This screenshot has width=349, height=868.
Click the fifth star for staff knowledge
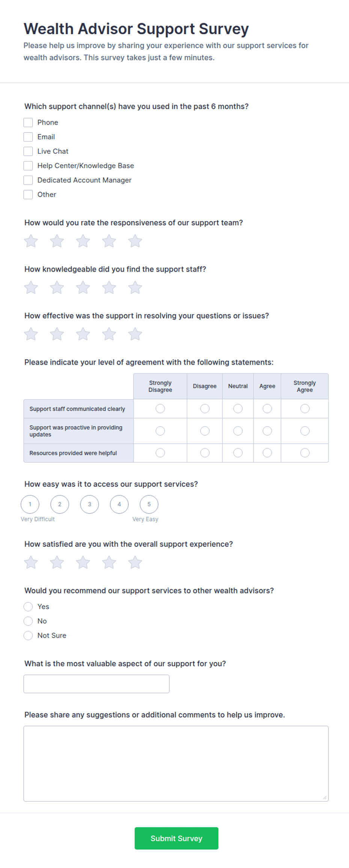click(135, 288)
